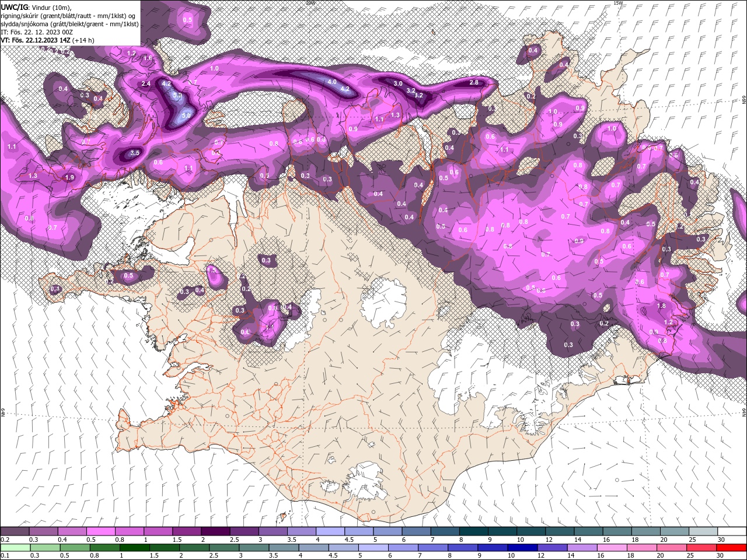Screen dimensions: 747x560
Task: Click the 2.8 precipitation value on the map
Action: [474, 83]
